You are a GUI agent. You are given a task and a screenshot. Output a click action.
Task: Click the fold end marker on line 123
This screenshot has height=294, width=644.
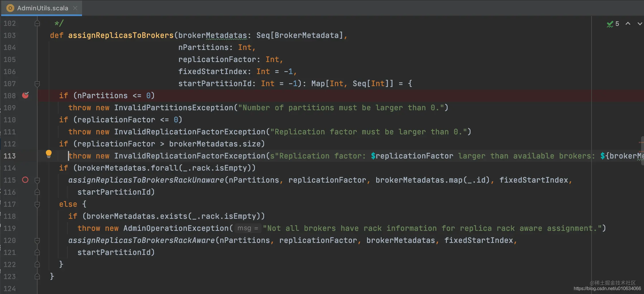point(37,276)
